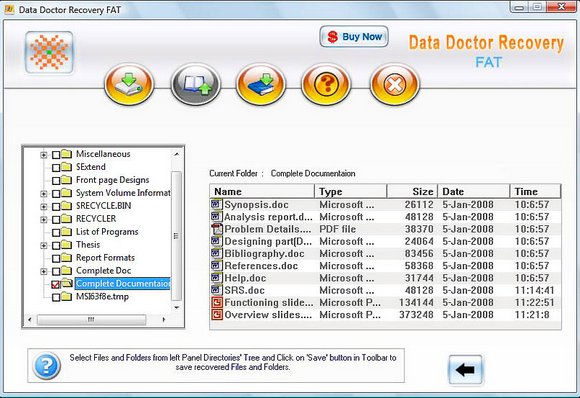580x398 pixels.
Task: Select the List of Programs folder label
Action: click(107, 232)
